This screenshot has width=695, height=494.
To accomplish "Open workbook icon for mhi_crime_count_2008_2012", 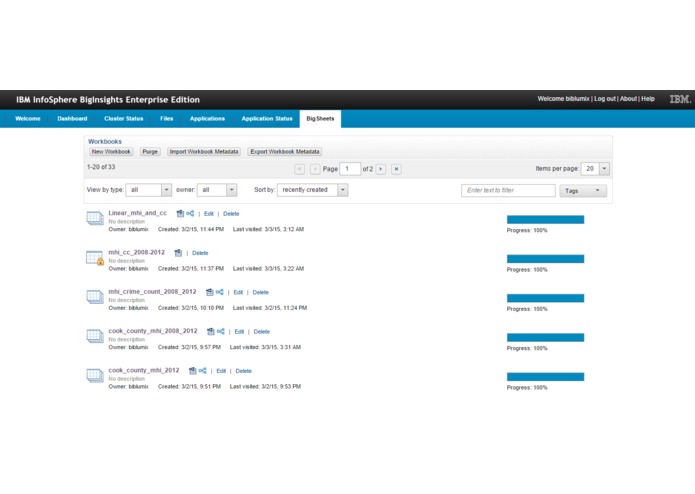I will coord(95,297).
